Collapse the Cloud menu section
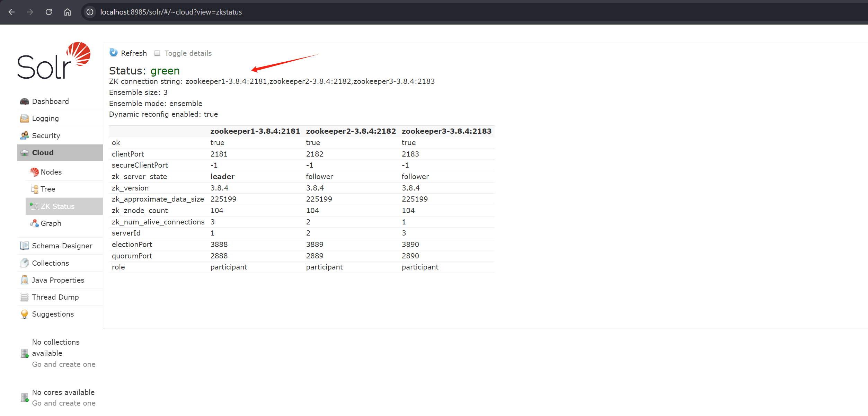Viewport: 868px width, 416px height. [x=43, y=153]
